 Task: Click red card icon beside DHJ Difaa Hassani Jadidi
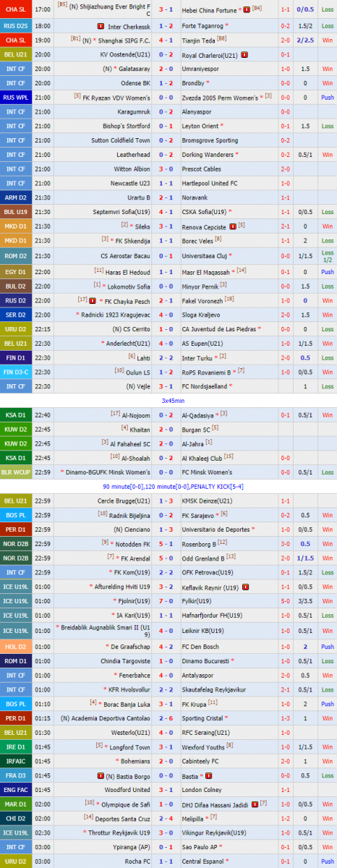253,804
